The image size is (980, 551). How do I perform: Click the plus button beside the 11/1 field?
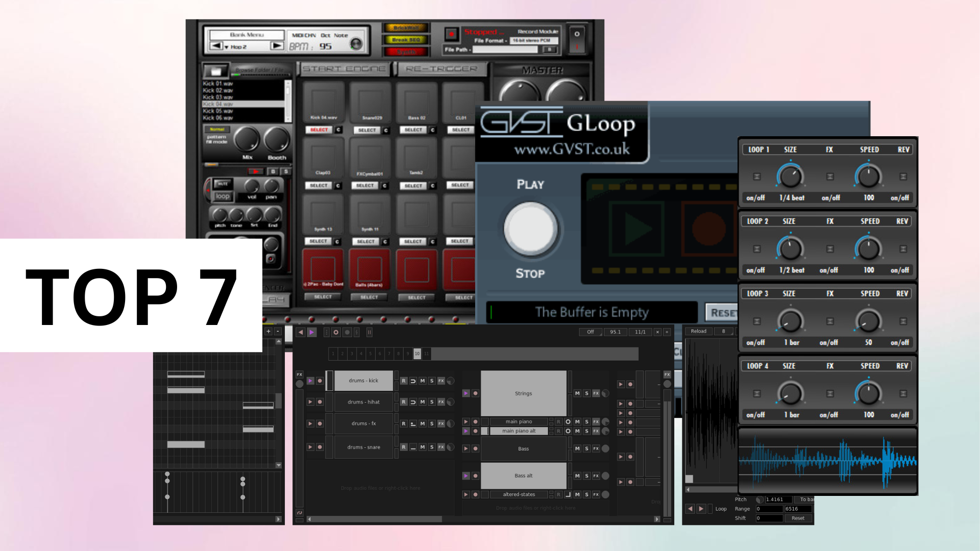coord(667,332)
